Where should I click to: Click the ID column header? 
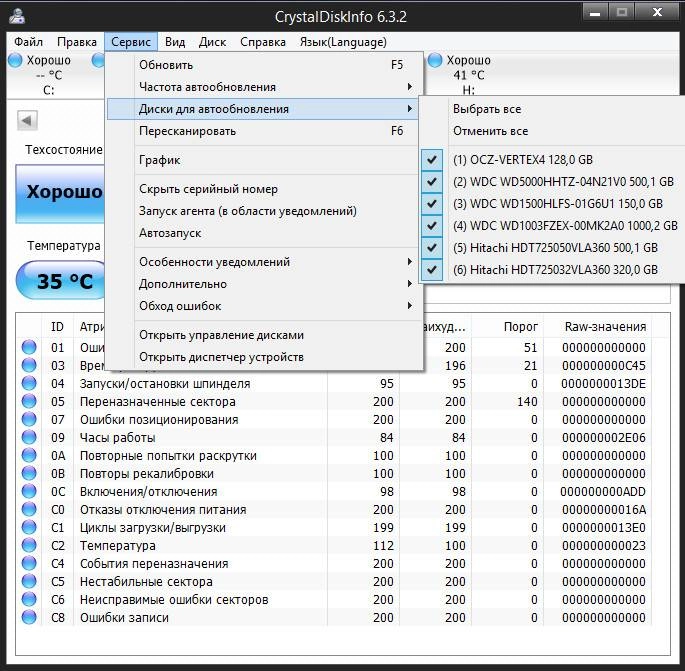pyautogui.click(x=57, y=327)
